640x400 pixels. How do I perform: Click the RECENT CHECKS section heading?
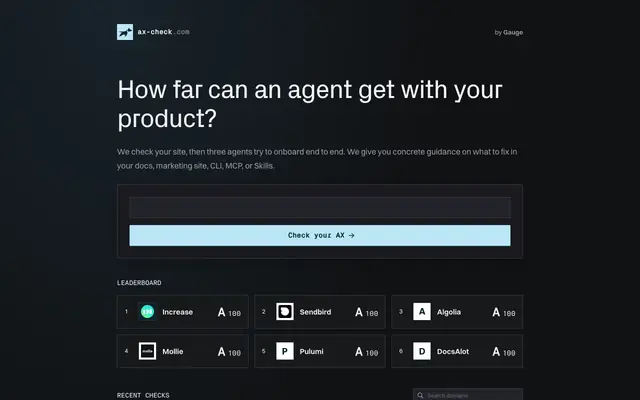click(x=143, y=396)
